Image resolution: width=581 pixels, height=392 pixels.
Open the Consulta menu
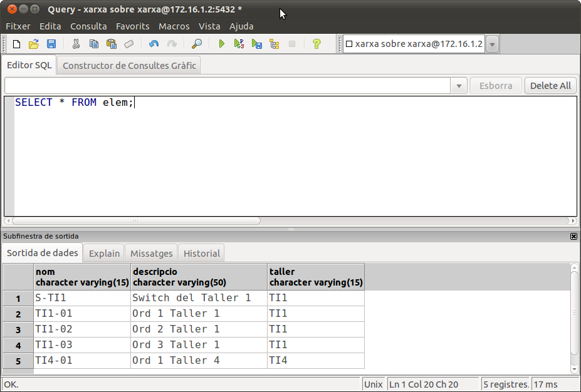pyautogui.click(x=88, y=26)
